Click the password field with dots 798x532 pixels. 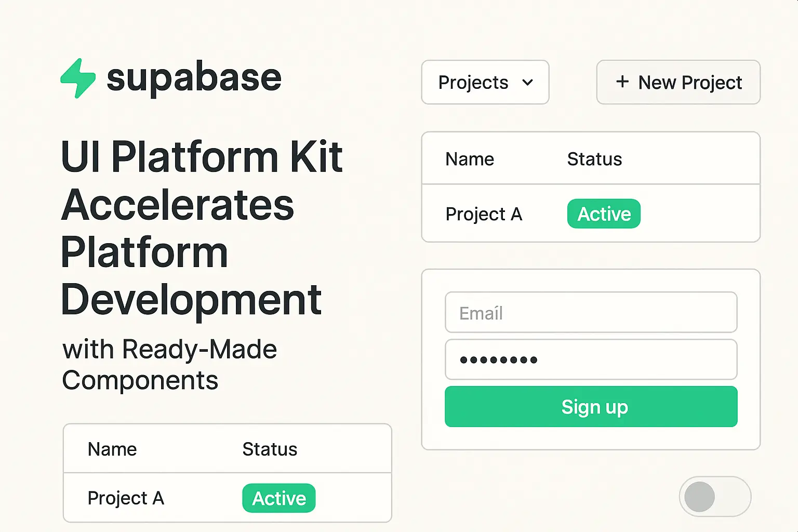pyautogui.click(x=591, y=360)
